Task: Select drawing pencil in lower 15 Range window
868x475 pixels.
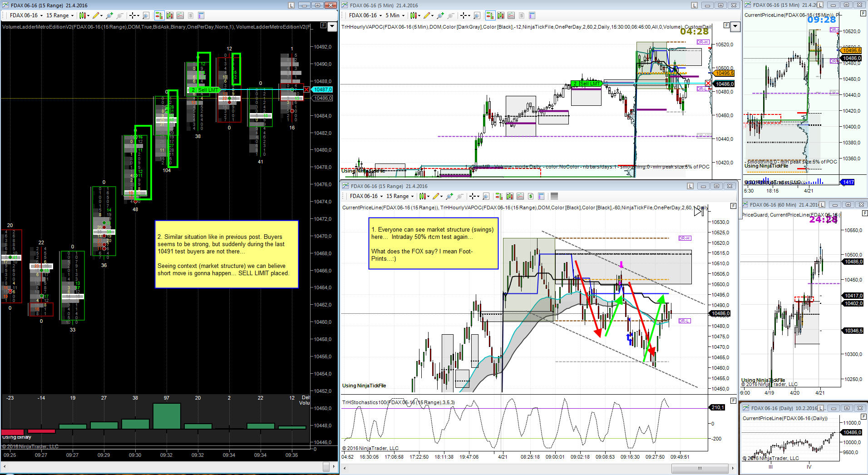Action: point(435,196)
